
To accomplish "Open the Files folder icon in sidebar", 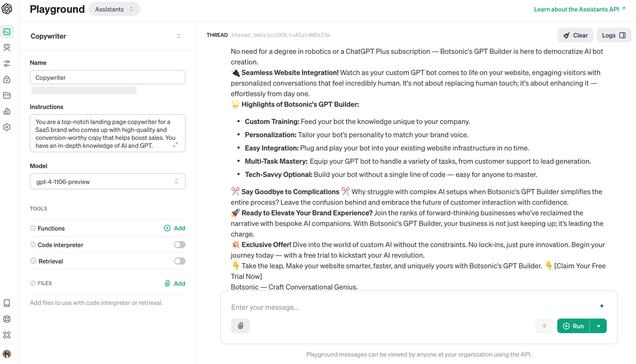I will (7, 95).
